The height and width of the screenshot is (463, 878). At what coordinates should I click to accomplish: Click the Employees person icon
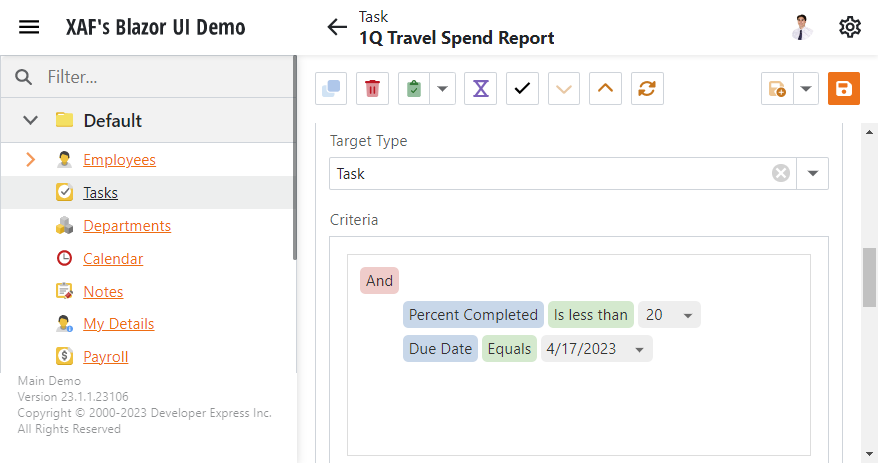coord(64,160)
